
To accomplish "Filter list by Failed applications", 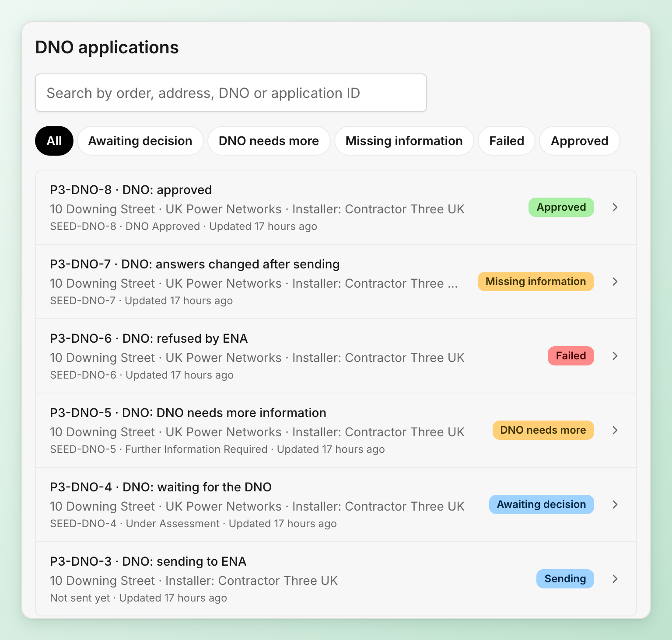I will pyautogui.click(x=507, y=141).
